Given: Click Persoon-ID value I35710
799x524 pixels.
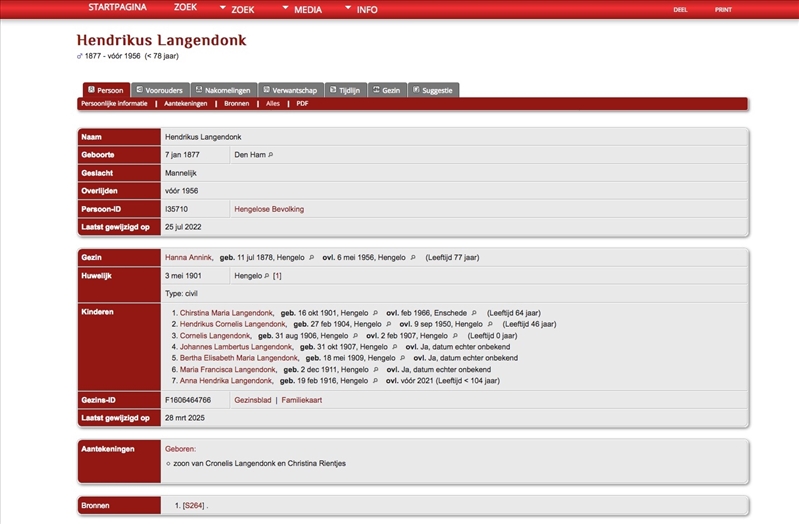Looking at the screenshot, I should tap(176, 209).
